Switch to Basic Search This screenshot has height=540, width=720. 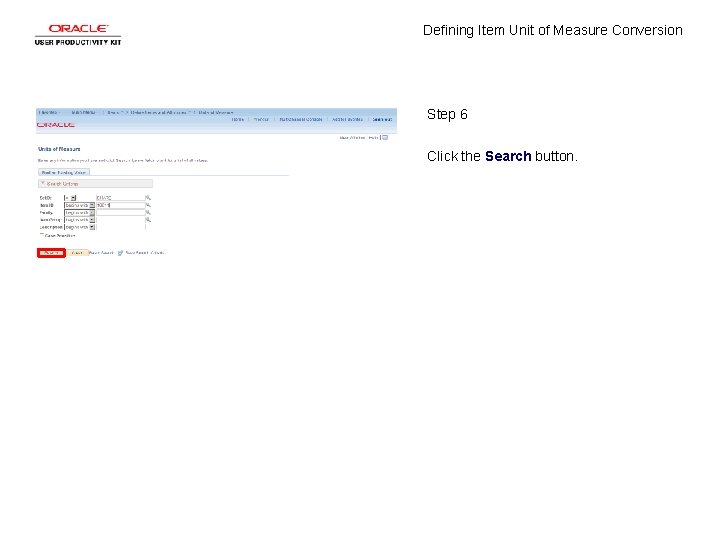101,253
